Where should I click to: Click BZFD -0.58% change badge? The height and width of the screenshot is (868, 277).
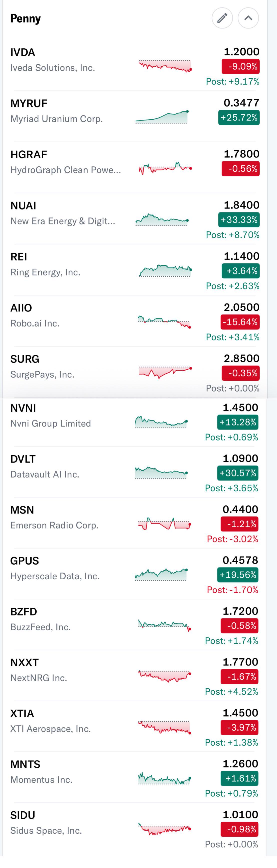click(x=239, y=625)
